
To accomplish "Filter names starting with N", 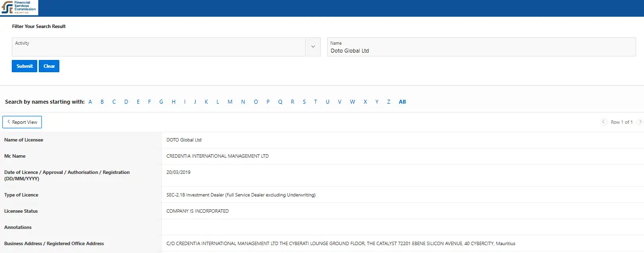I will click(243, 102).
